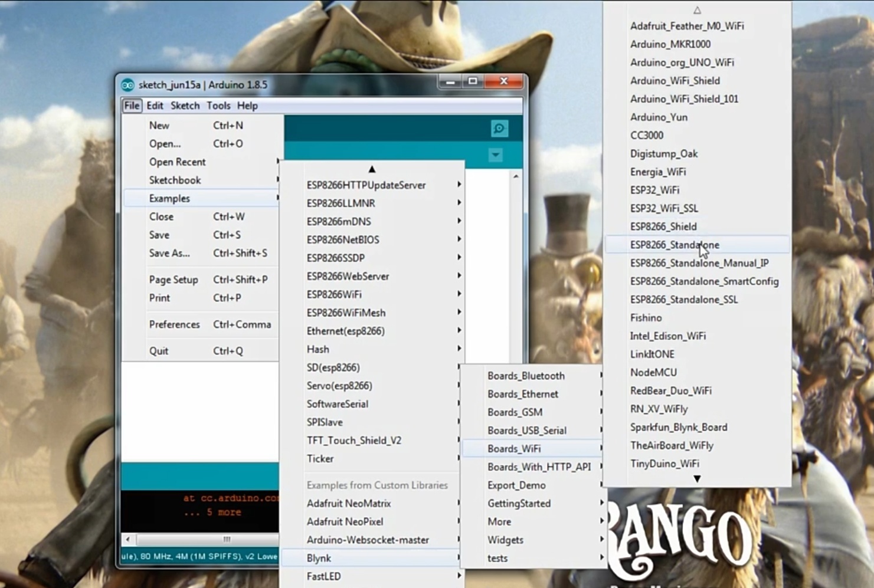Open TFT_Touch_Shield_V2 examples
The width and height of the screenshot is (874, 588).
pos(371,441)
